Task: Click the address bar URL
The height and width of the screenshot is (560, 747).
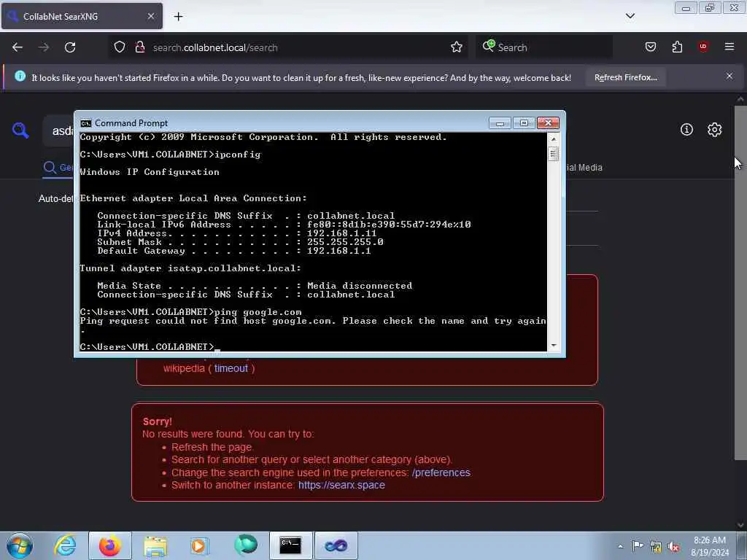Action: [x=215, y=47]
